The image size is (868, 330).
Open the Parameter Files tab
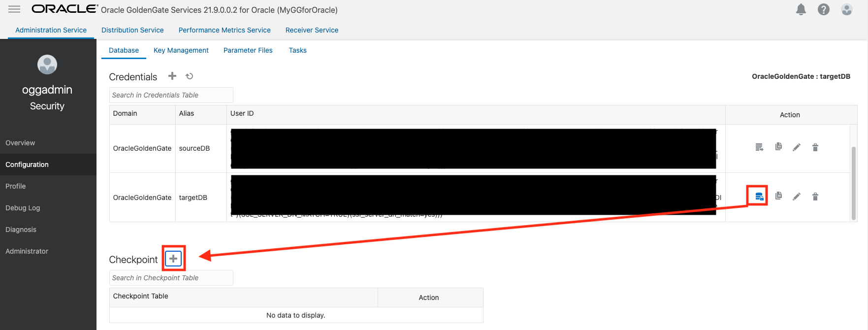(x=248, y=50)
